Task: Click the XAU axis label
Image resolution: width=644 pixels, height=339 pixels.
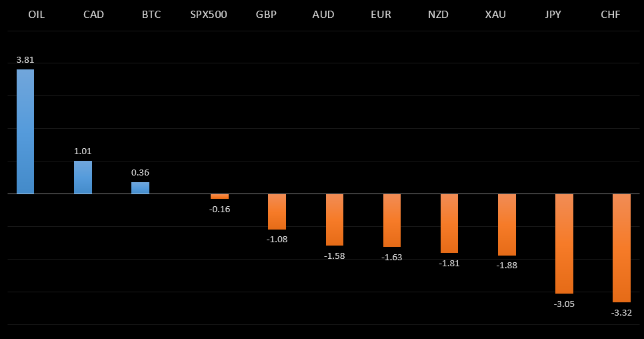Action: (x=496, y=14)
